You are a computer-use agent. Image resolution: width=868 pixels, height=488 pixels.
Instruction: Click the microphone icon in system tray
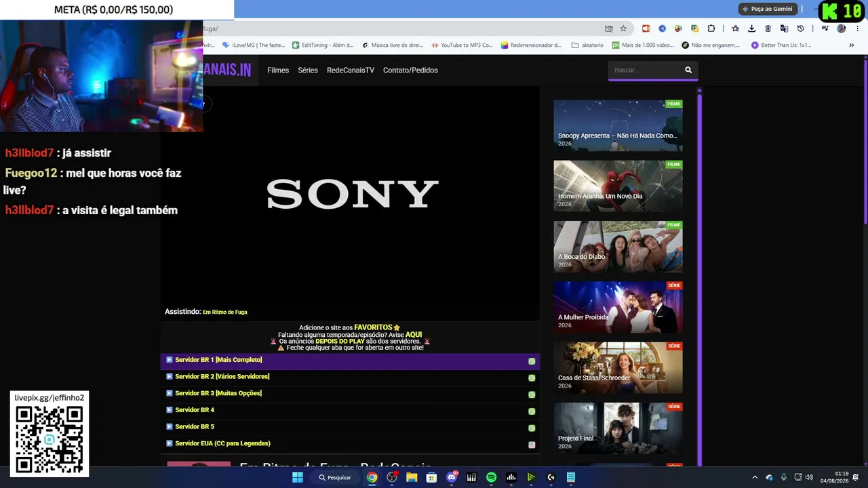coord(783,477)
